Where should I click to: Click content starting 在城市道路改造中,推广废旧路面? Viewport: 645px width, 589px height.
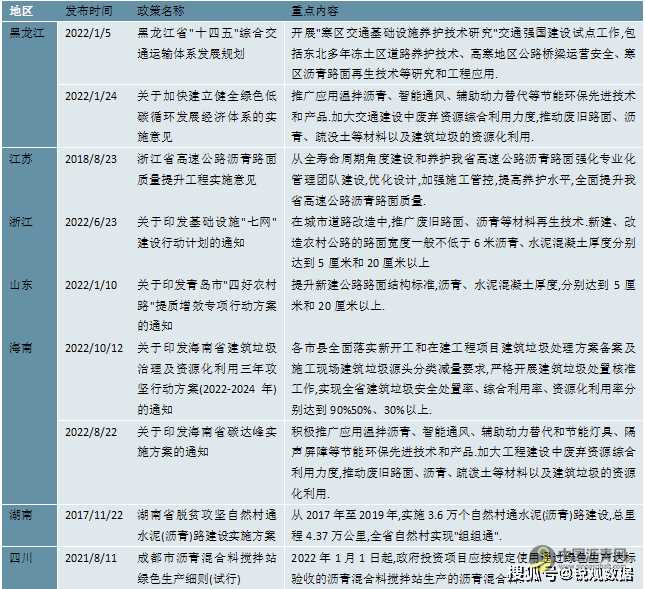tap(463, 243)
